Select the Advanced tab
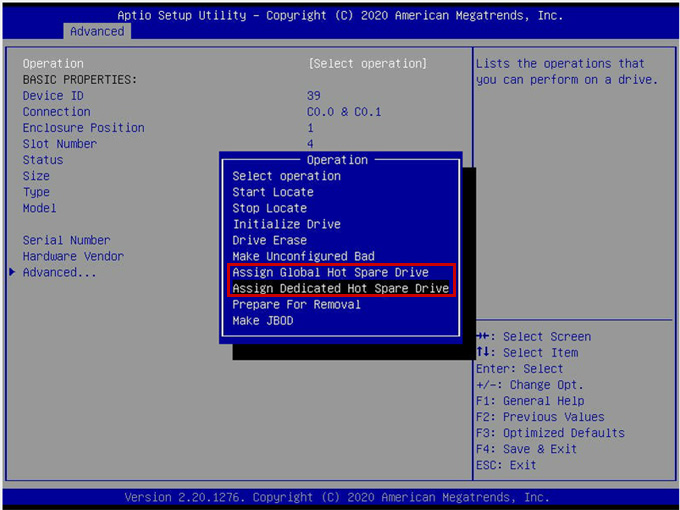 tap(98, 31)
